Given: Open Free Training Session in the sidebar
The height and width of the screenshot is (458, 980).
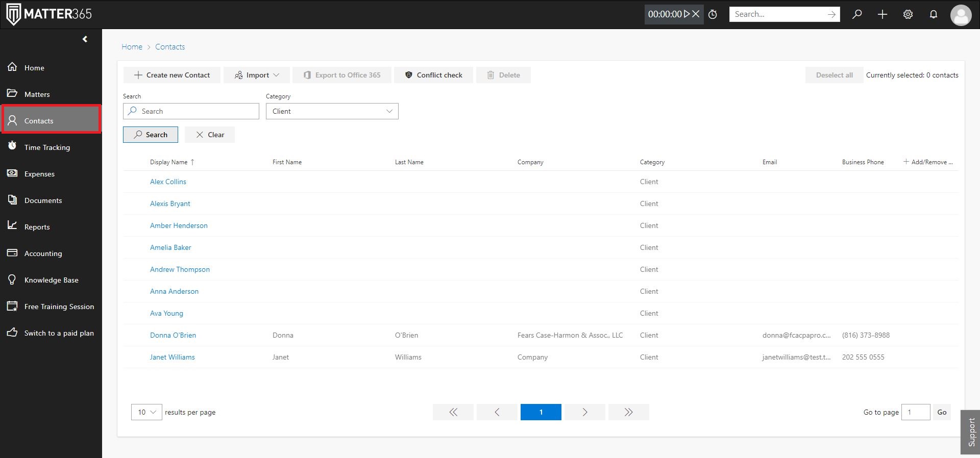Looking at the screenshot, I should pyautogui.click(x=51, y=306).
